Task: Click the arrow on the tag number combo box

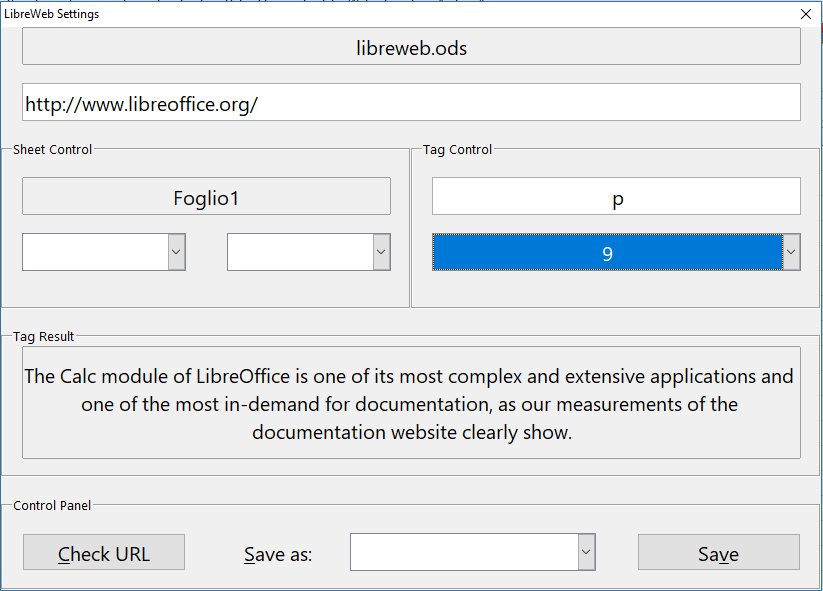Action: point(791,252)
